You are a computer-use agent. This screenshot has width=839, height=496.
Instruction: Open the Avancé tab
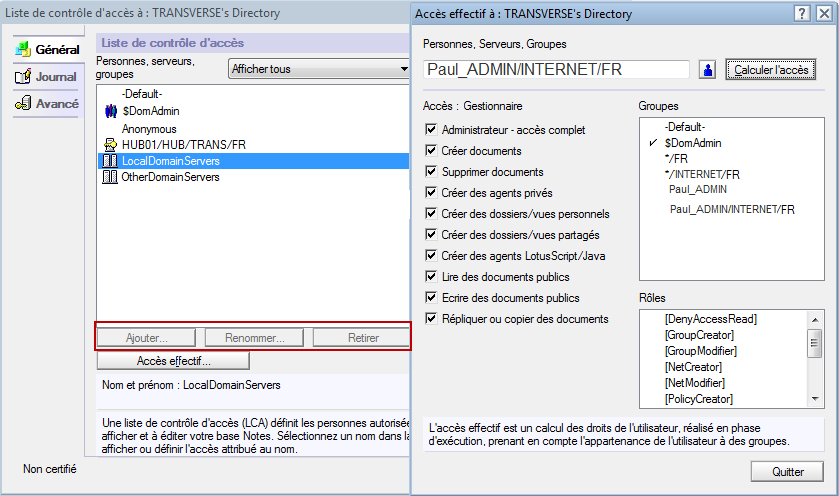point(48,104)
